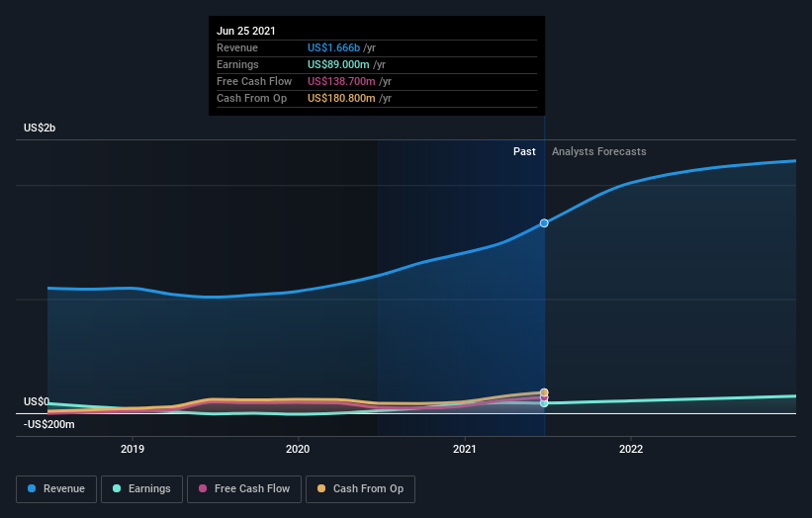
Task: Toggle the Free Cash Flow legend button
Action: pyautogui.click(x=244, y=489)
